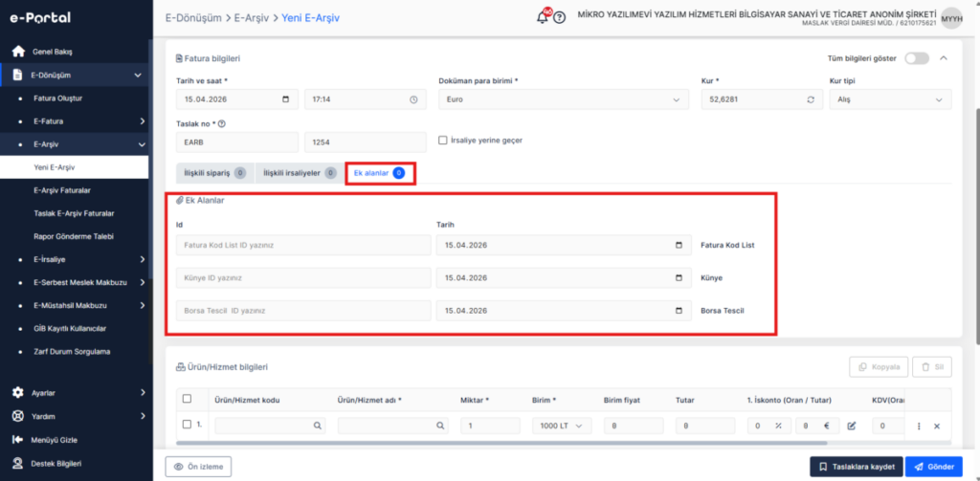The width and height of the screenshot is (980, 481).
Task: Open Taslak E-Arşiv Faturalar in sidebar
Action: (74, 213)
